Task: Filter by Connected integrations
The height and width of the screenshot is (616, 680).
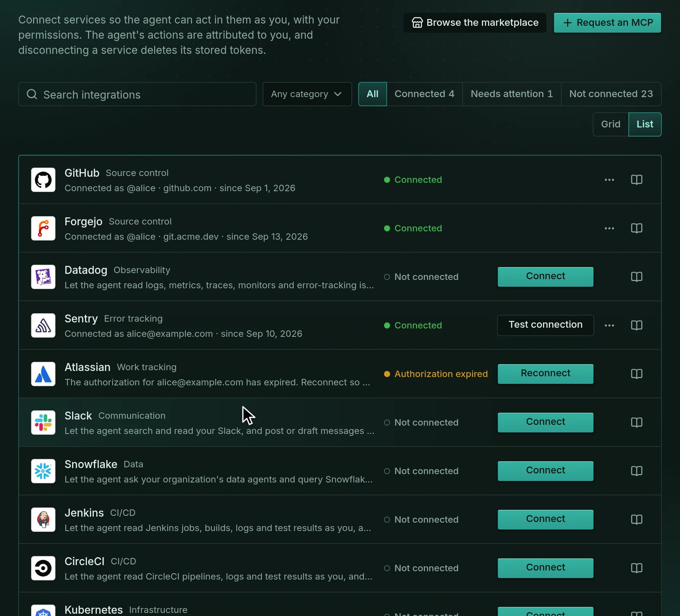Action: 425,94
